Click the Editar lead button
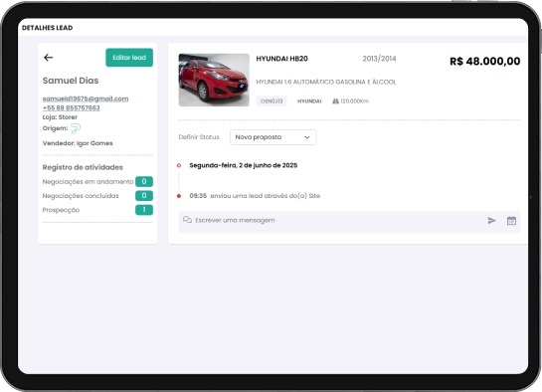The image size is (542, 392). [x=129, y=58]
